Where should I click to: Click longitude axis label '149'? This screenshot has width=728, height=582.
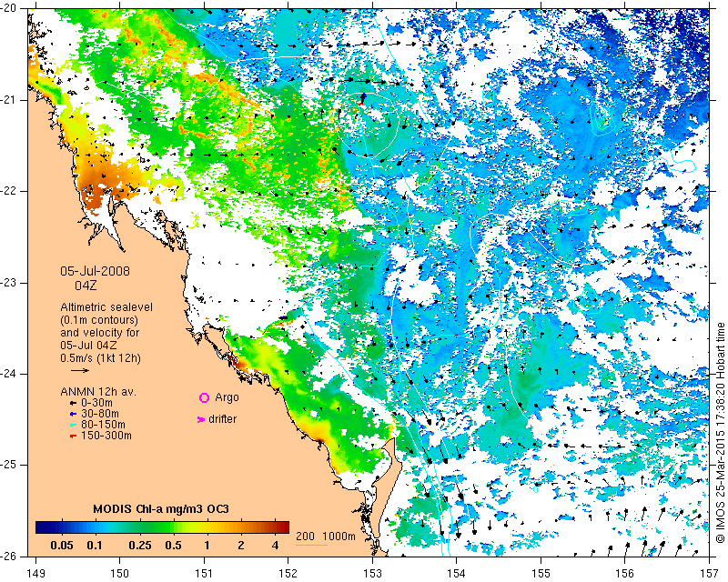[x=35, y=574]
